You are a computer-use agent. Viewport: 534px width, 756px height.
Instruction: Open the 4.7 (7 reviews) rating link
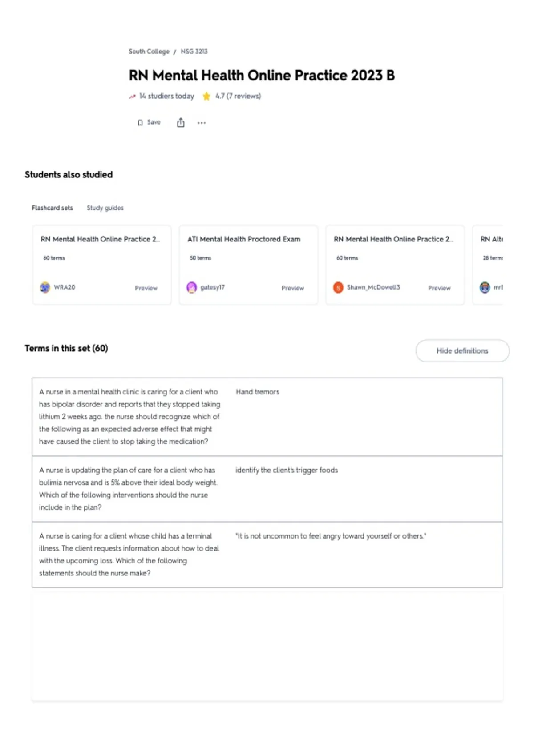coord(238,96)
